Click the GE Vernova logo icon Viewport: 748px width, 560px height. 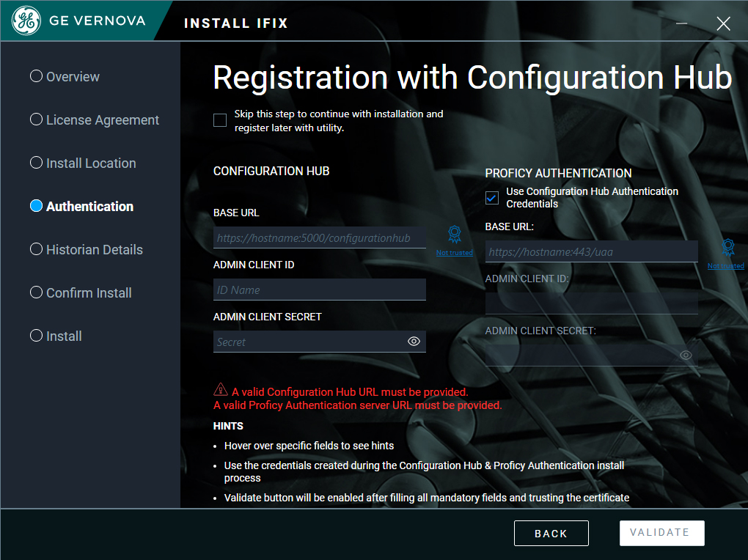click(26, 21)
